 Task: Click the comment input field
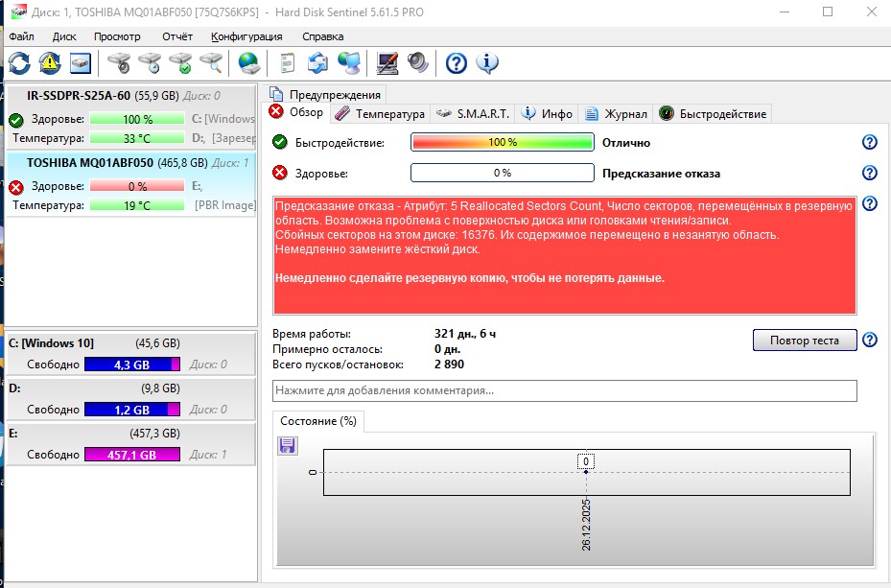coord(564,391)
